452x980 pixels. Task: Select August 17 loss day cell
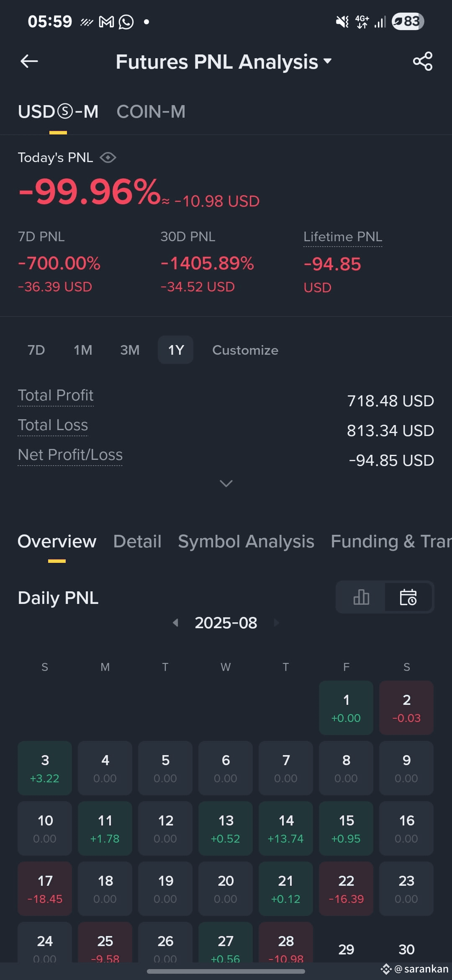[x=45, y=889]
